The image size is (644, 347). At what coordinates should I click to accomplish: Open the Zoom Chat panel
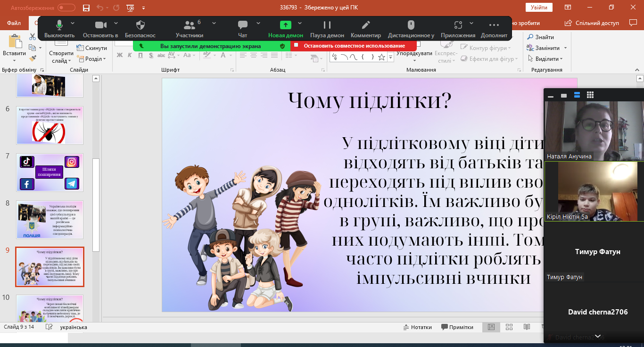tap(243, 29)
